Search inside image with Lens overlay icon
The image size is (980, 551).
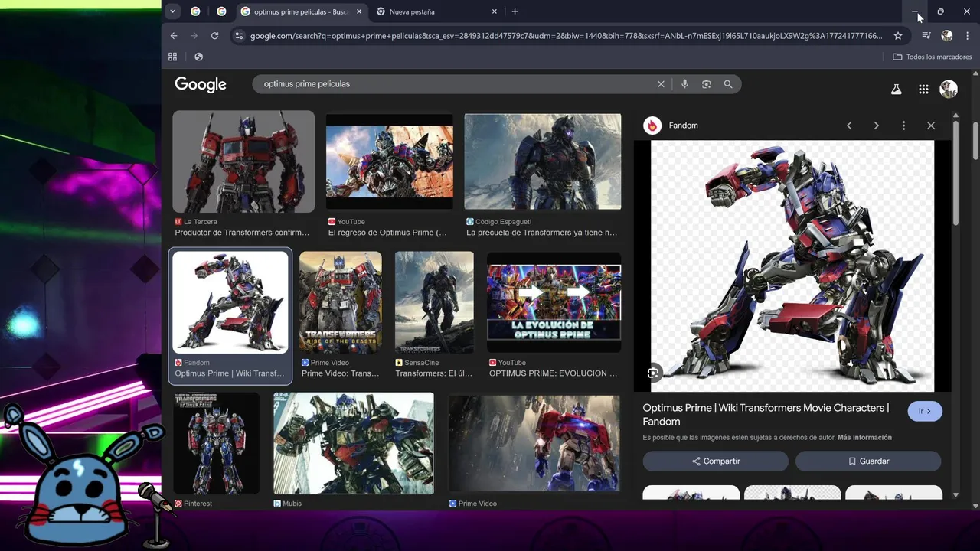point(652,373)
